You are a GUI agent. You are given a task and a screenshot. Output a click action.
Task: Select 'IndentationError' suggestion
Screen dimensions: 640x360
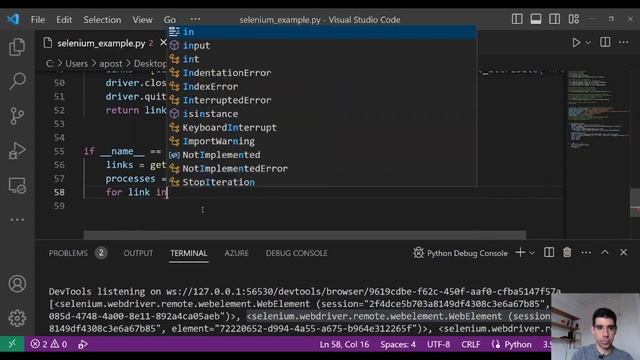(322, 73)
